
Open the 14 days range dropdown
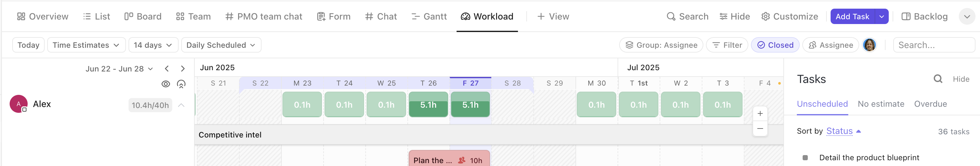click(x=153, y=45)
